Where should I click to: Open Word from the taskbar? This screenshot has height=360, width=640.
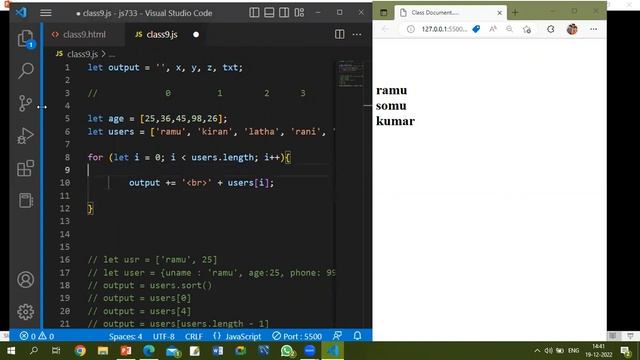click(218, 351)
